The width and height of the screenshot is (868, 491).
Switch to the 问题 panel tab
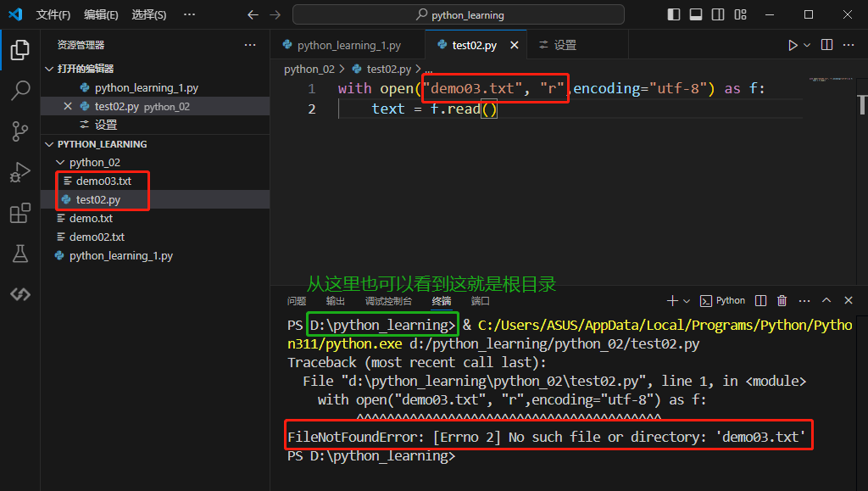[x=297, y=300]
